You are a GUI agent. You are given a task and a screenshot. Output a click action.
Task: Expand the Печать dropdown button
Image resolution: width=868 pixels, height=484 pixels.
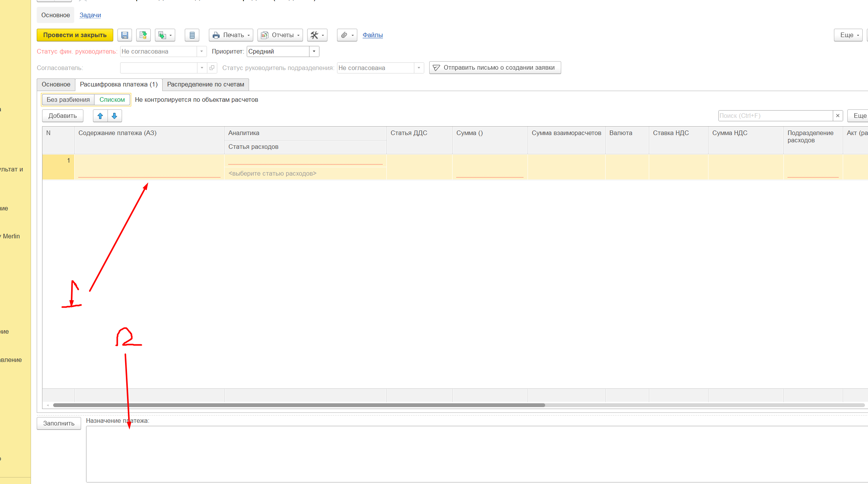click(231, 35)
